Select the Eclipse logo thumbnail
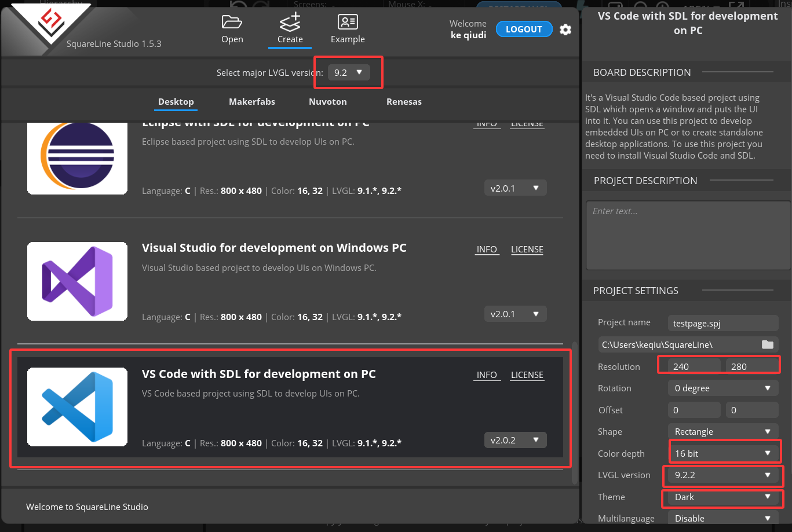The image size is (792, 532). [x=77, y=156]
